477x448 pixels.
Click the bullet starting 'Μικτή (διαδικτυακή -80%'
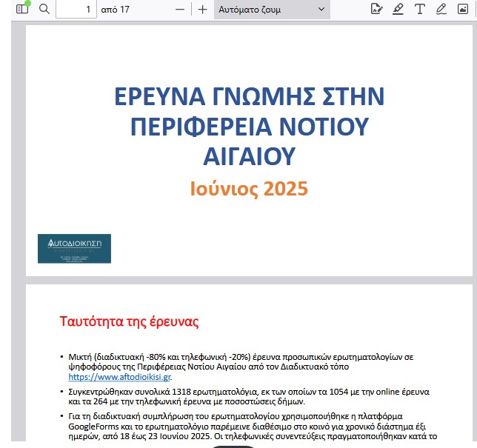coord(241,367)
